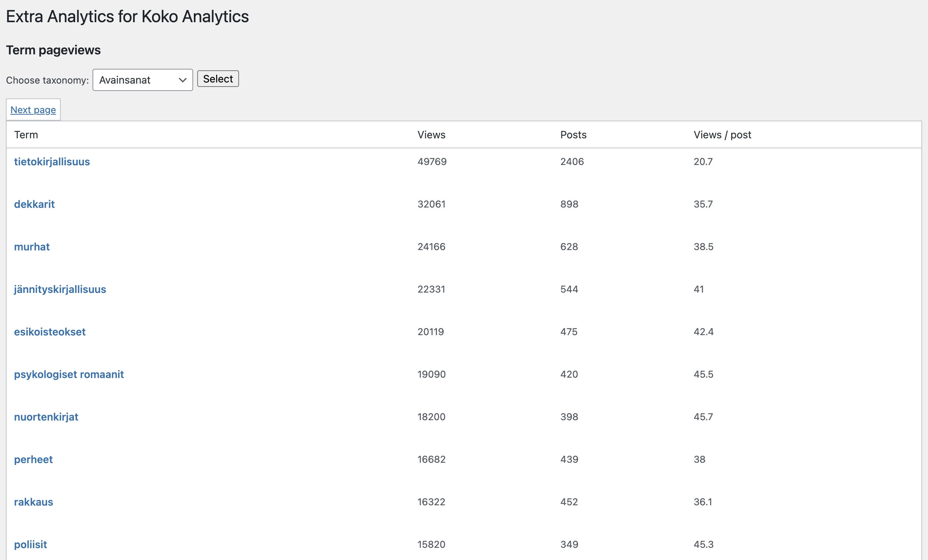Click the views value 20119
Viewport: 928px width, 560px height.
(x=431, y=332)
